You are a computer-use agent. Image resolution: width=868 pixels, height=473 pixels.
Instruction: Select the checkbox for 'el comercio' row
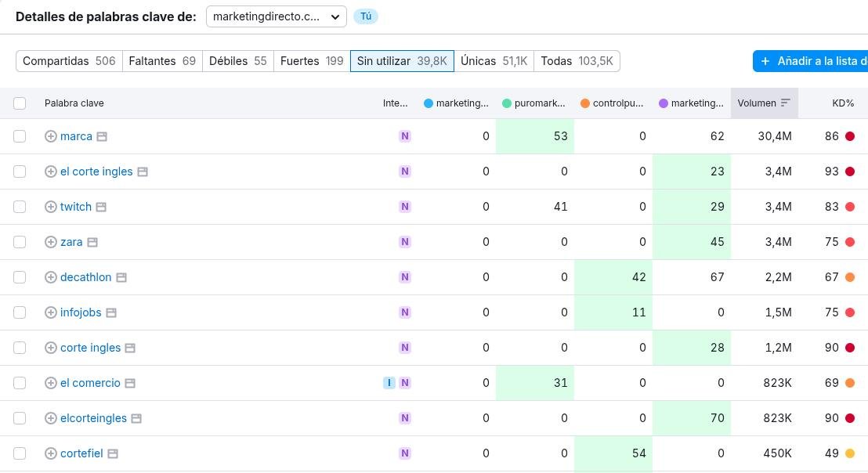click(x=20, y=383)
